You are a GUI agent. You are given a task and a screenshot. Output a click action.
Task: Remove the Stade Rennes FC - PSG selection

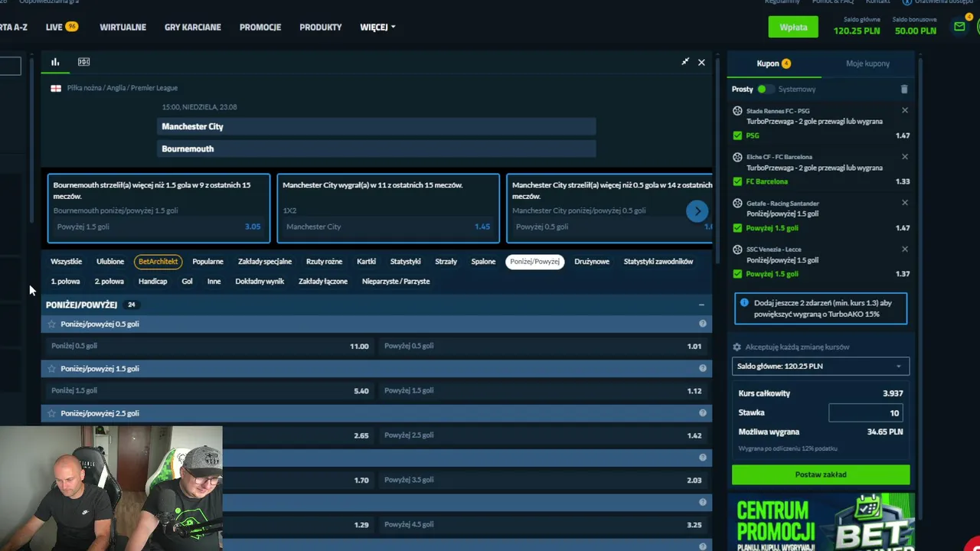pos(905,110)
